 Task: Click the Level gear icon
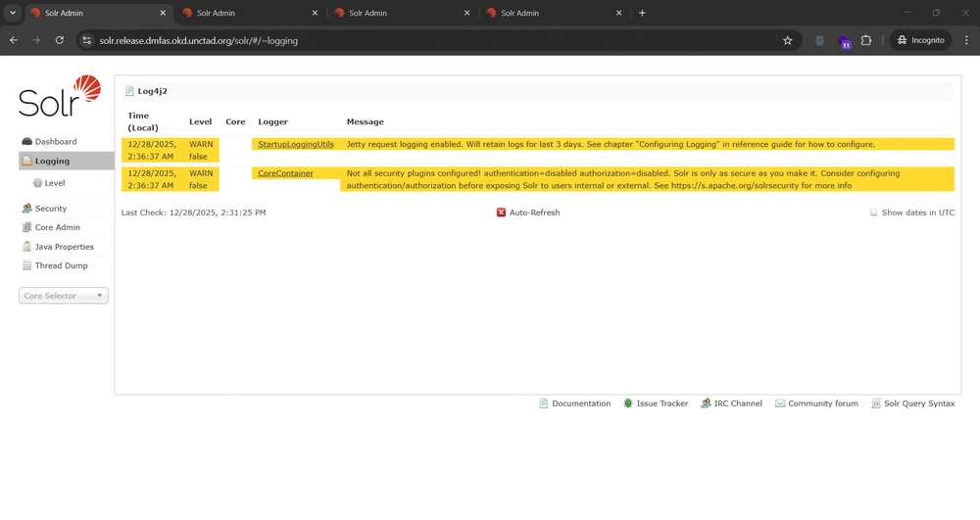(x=37, y=183)
